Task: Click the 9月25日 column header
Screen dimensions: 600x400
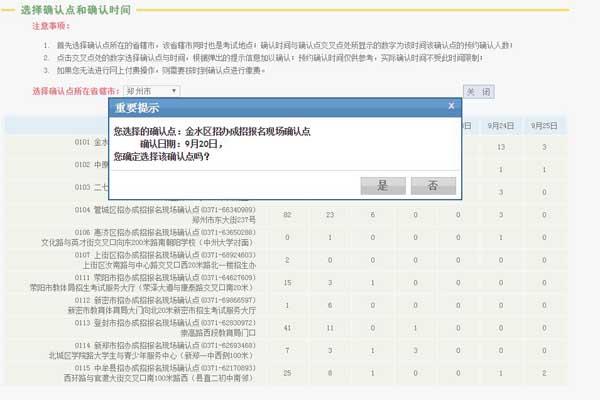Action: point(544,125)
